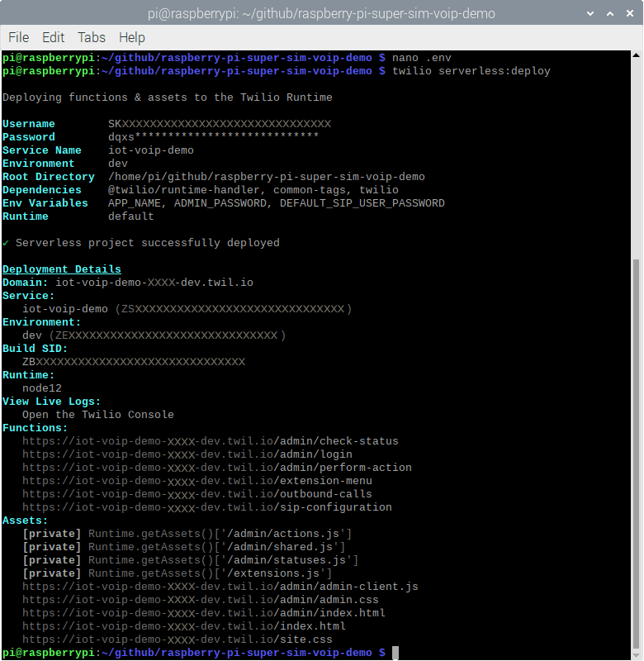Click the Build SID starting with ZB
Screen dimensions: 644x661
134,362
